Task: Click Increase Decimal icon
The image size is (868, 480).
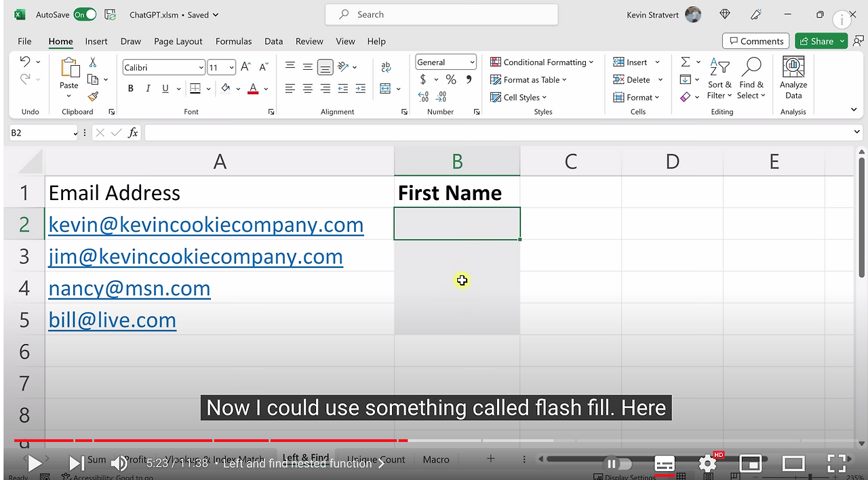Action: pyautogui.click(x=424, y=97)
